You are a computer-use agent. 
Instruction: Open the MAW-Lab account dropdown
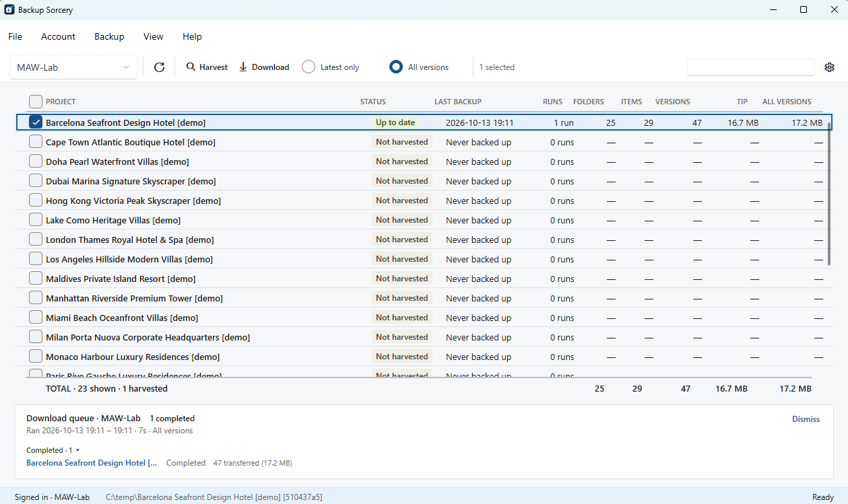[x=73, y=67]
